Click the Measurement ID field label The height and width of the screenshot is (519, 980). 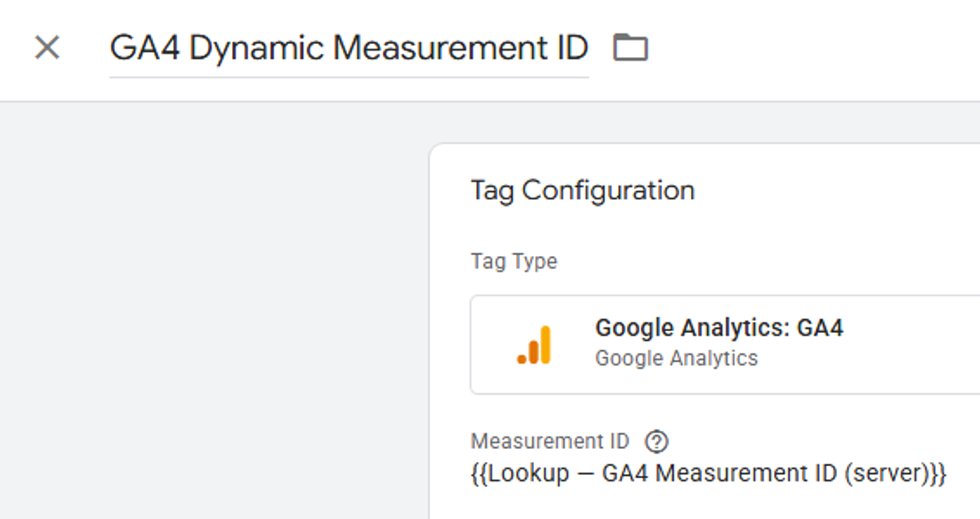[550, 441]
